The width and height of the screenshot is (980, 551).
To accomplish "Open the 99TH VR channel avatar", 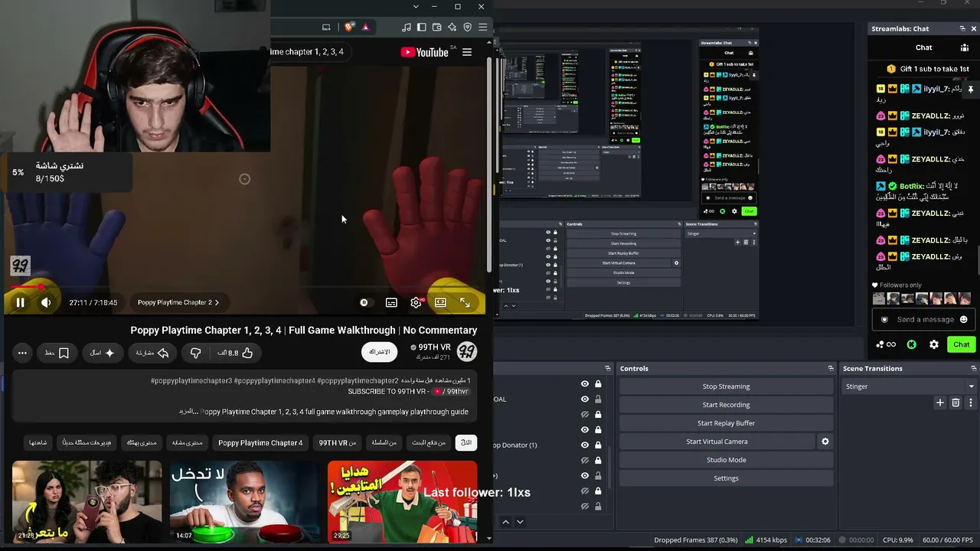I will click(467, 352).
